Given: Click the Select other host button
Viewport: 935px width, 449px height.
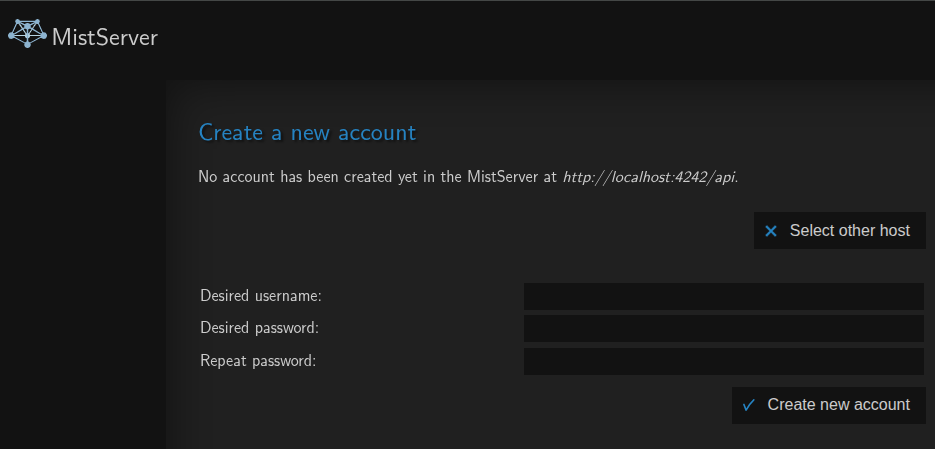Looking at the screenshot, I should point(840,230).
